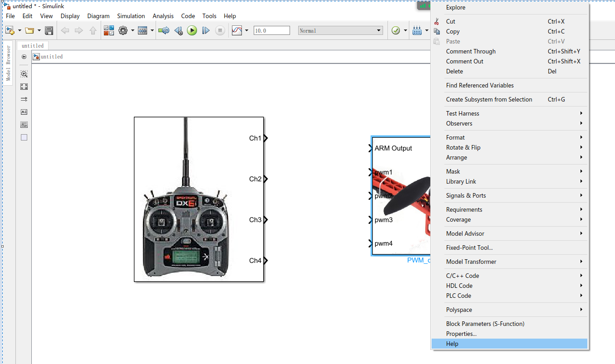
Task: Open the Simulation menu
Action: pyautogui.click(x=131, y=16)
